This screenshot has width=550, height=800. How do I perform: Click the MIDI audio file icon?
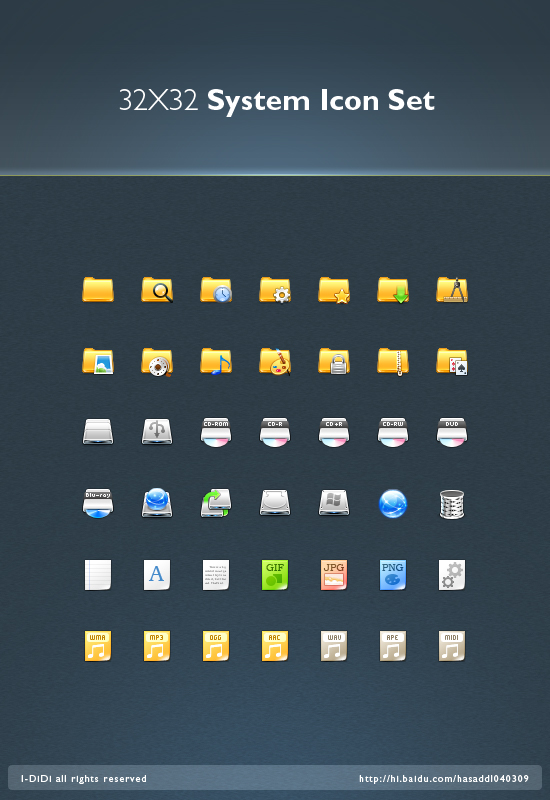coord(452,646)
